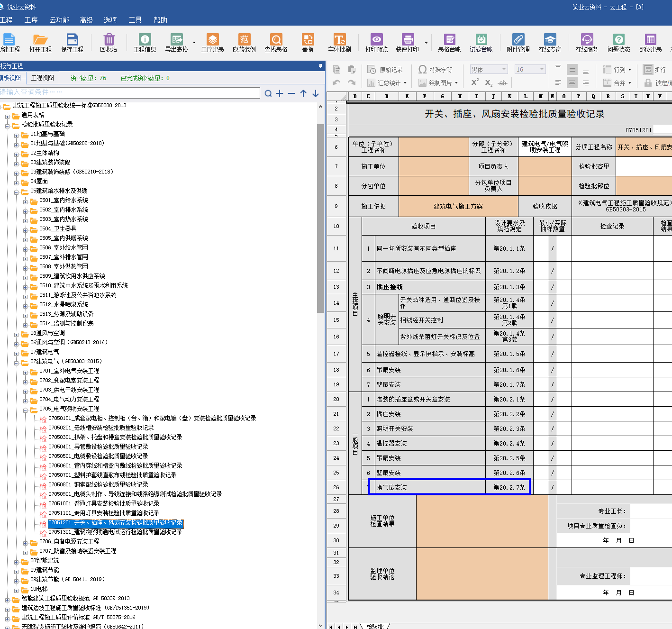Image resolution: width=672 pixels, height=629 pixels.
Task: Click the 导出表格 export icon
Action: pyautogui.click(x=176, y=43)
